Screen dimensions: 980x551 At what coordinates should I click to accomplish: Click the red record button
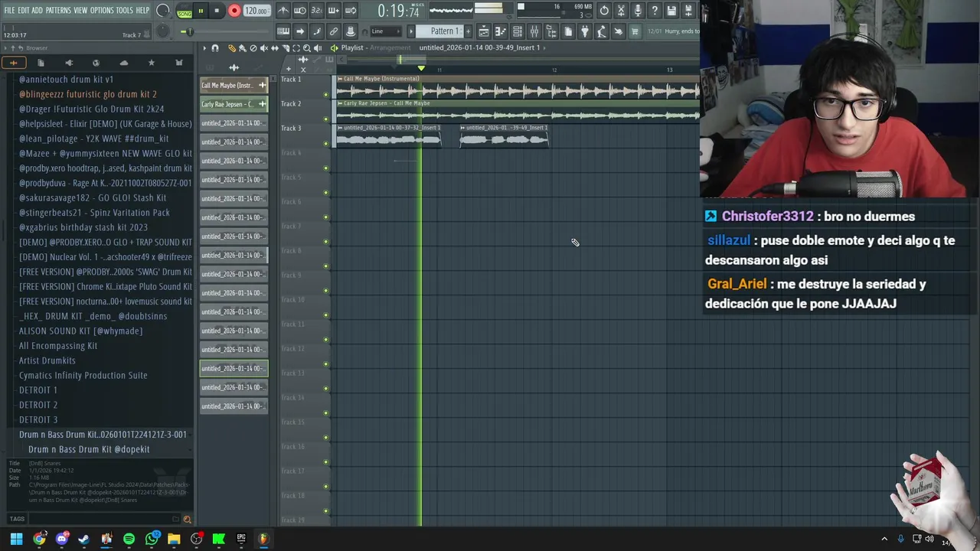pos(234,11)
